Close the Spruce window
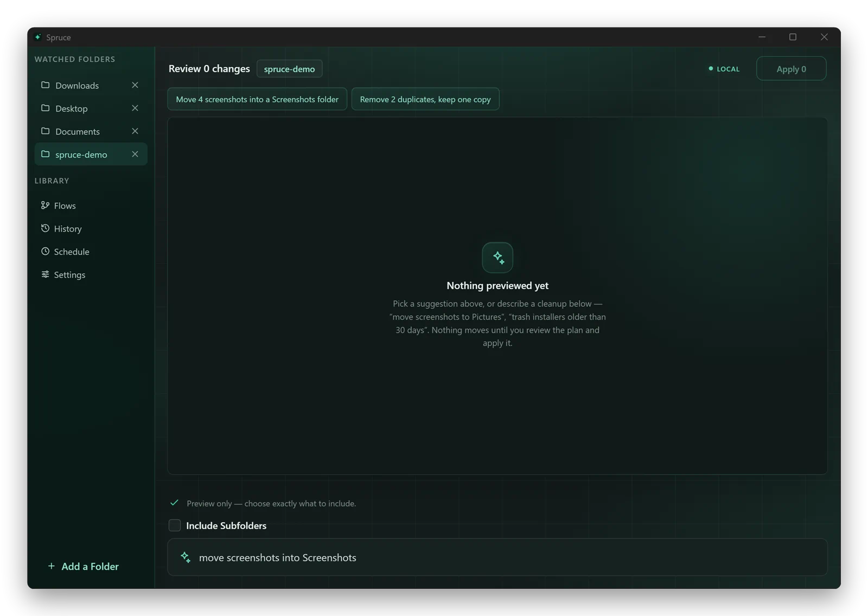The image size is (868, 616). pyautogui.click(x=824, y=37)
